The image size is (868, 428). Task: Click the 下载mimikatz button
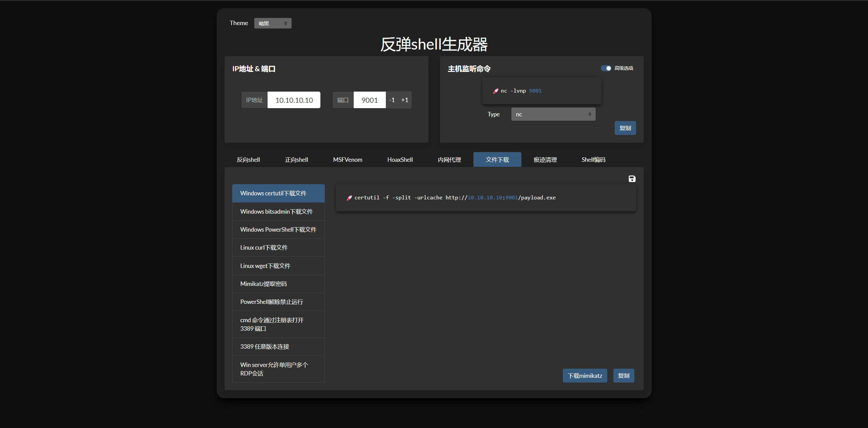coord(585,376)
